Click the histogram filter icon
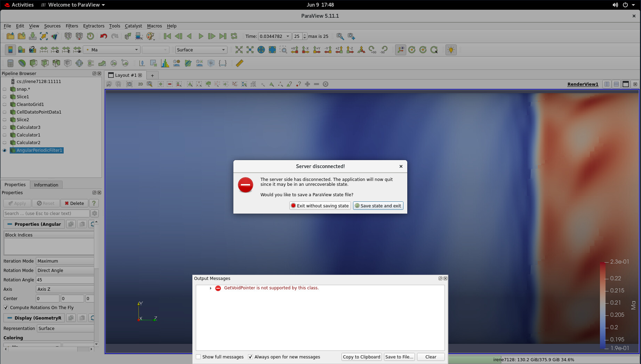641x364 pixels. (165, 63)
